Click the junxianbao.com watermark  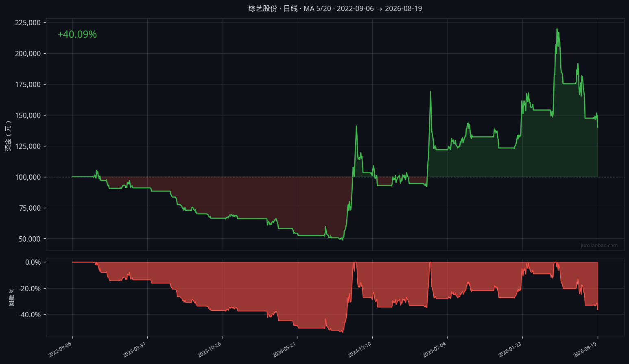click(599, 245)
